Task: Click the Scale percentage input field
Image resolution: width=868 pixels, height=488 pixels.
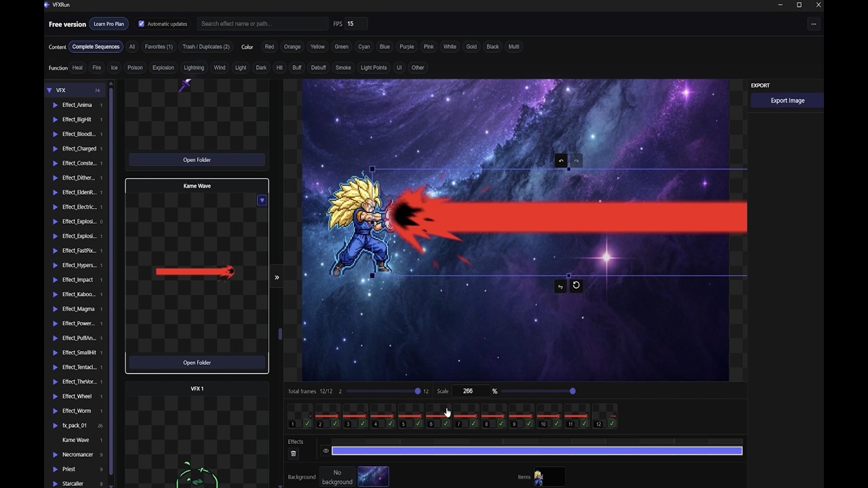Action: click(471, 391)
